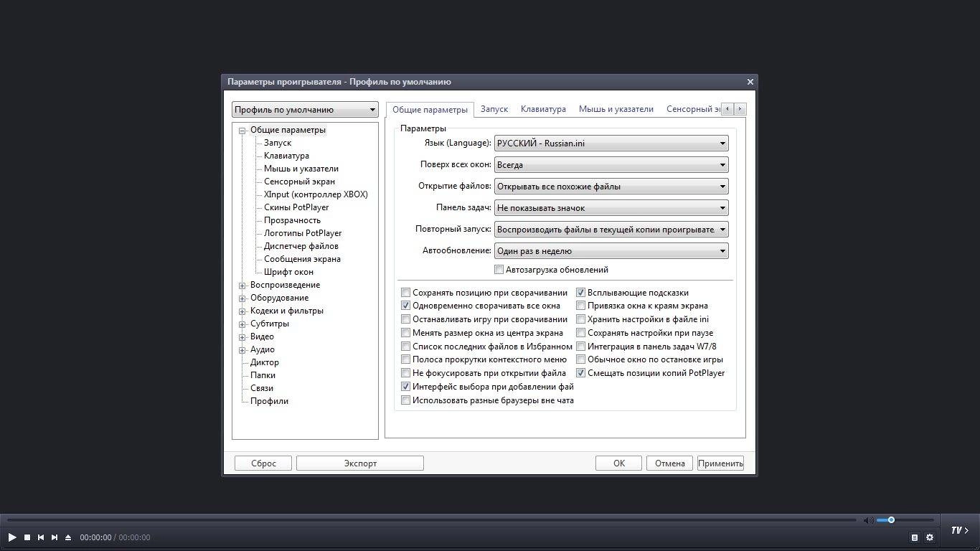Expand the Аудио tree node
The height and width of the screenshot is (551, 980).
[242, 350]
